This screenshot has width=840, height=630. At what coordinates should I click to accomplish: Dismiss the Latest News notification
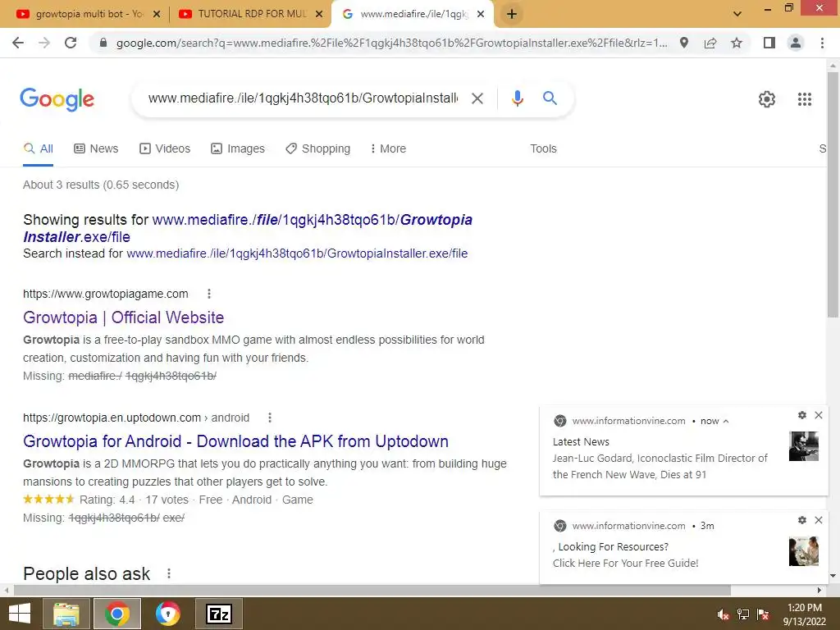pos(819,415)
